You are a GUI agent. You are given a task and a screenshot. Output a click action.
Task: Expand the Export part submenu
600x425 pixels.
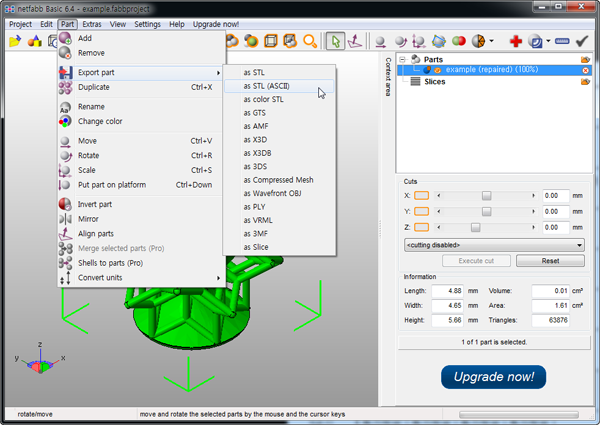(218, 73)
